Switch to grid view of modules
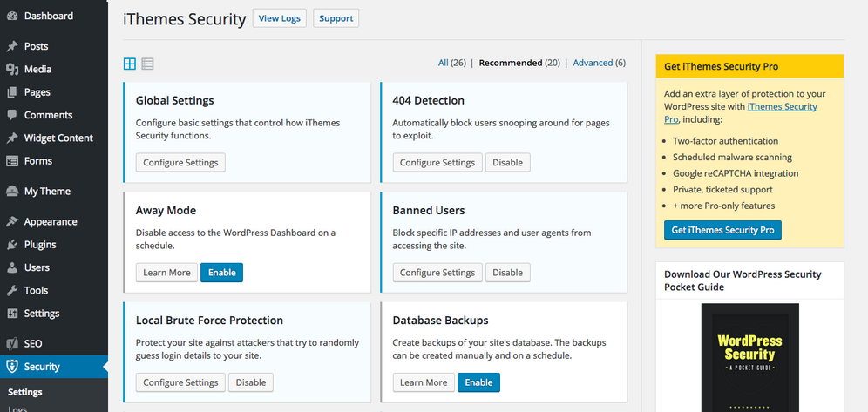 (130, 64)
